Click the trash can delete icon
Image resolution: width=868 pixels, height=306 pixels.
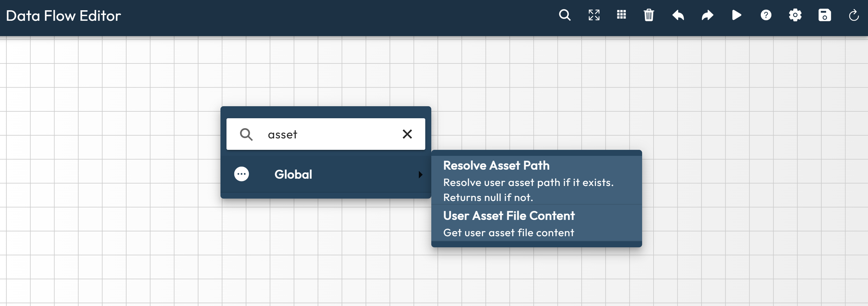pyautogui.click(x=649, y=15)
